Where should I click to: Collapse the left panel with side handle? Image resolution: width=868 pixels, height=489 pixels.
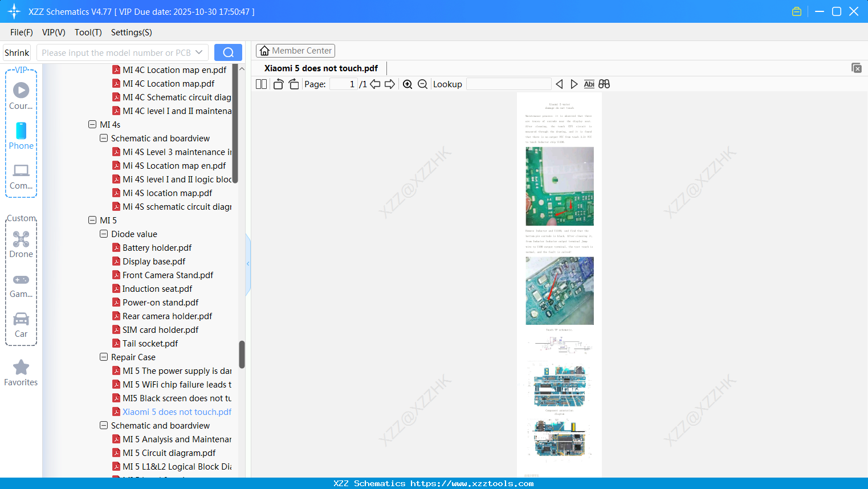pyautogui.click(x=248, y=264)
